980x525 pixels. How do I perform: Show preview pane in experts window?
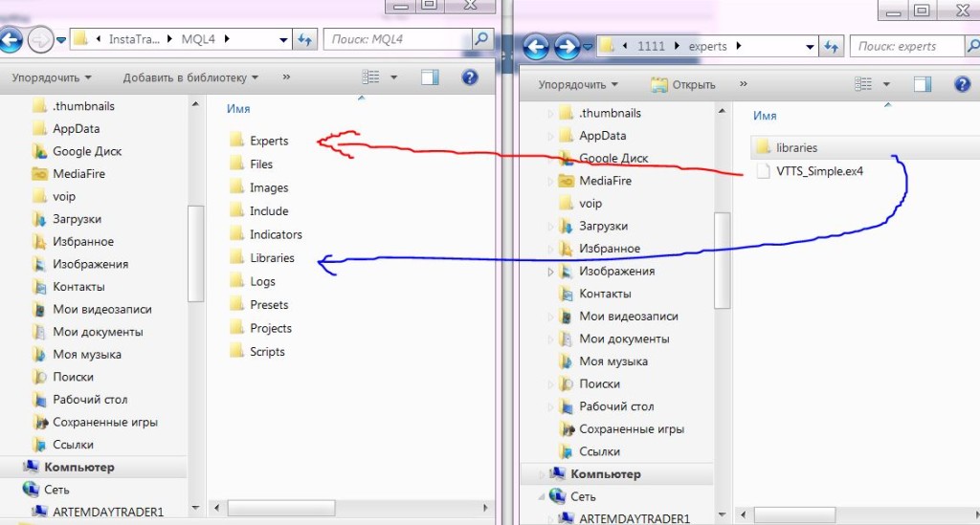point(923,84)
